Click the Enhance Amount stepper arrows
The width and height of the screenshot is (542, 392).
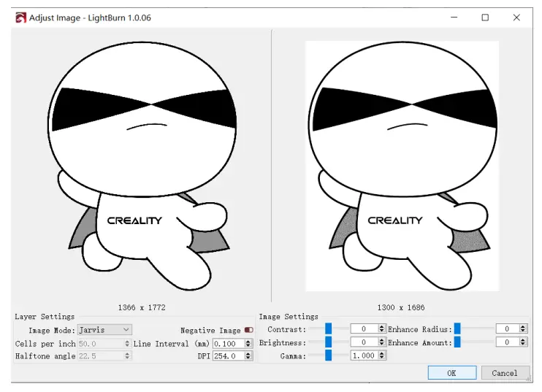(x=524, y=342)
